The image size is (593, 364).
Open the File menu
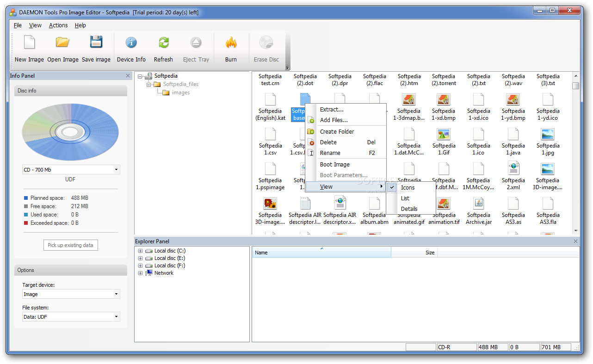(18, 25)
